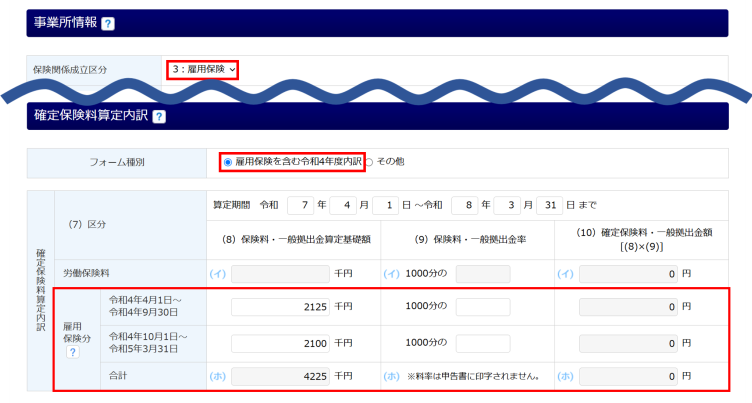Viewport: 752px width, 403px height.
Task: Click the 令和4年10月1日～令和5年3月31日 period label
Action: click(148, 343)
